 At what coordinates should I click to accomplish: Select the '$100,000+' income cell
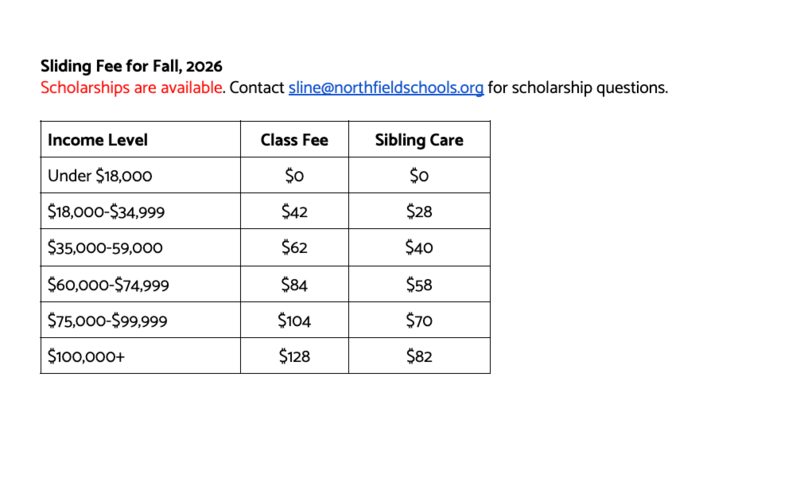tap(140, 356)
